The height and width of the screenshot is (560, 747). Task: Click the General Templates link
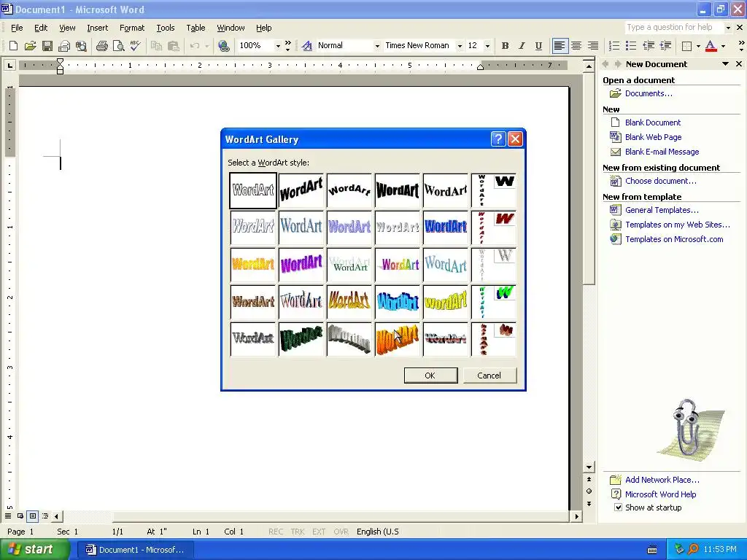[x=662, y=210]
